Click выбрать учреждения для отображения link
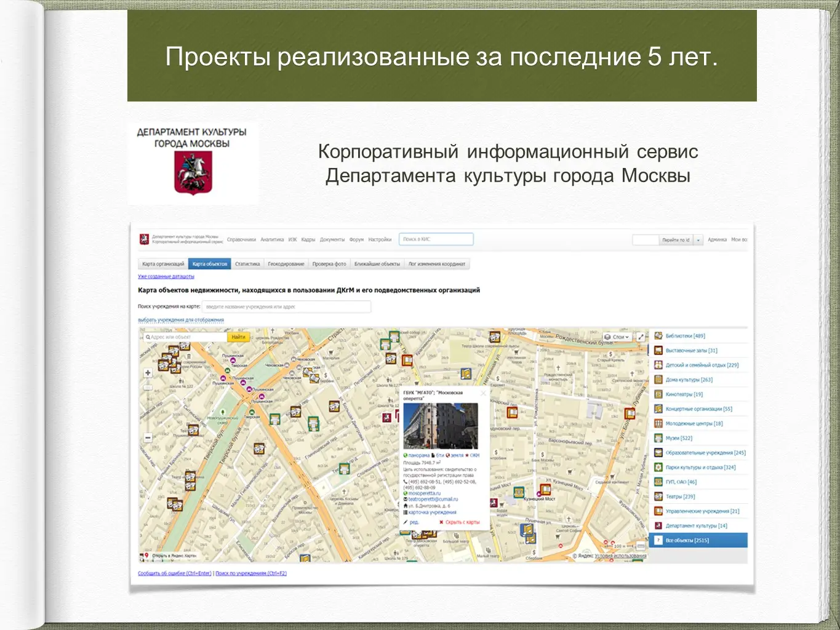The image size is (840, 630). pyautogui.click(x=181, y=320)
